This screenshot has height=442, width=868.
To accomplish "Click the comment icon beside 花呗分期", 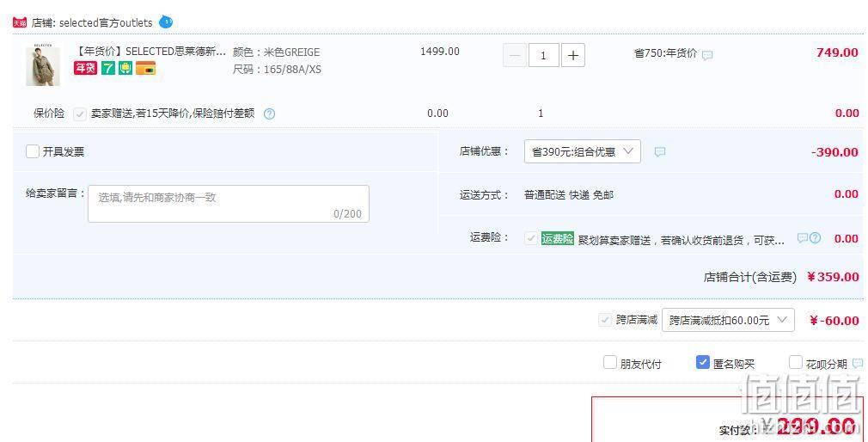I will 858,364.
